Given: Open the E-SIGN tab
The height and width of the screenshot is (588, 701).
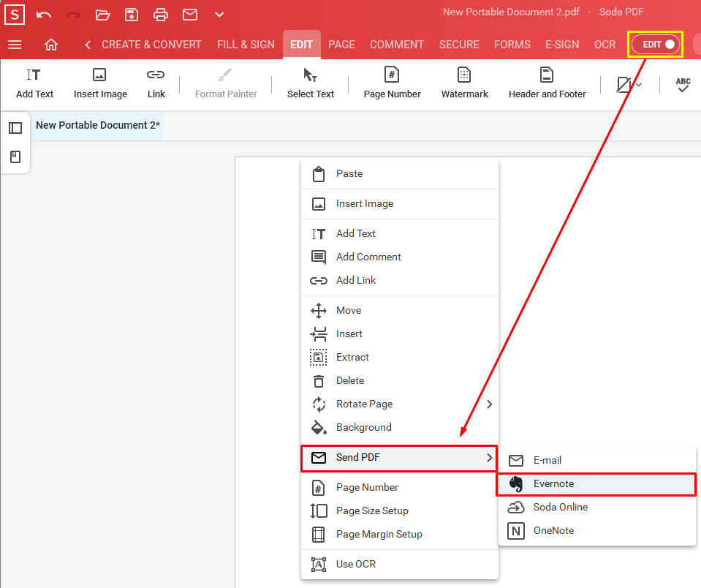Looking at the screenshot, I should pos(562,45).
